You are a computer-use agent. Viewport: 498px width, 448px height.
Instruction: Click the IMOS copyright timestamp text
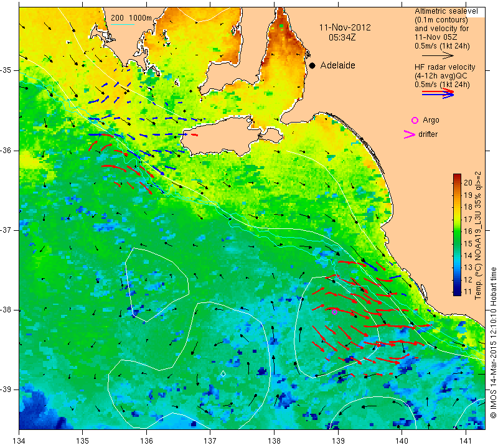493,342
